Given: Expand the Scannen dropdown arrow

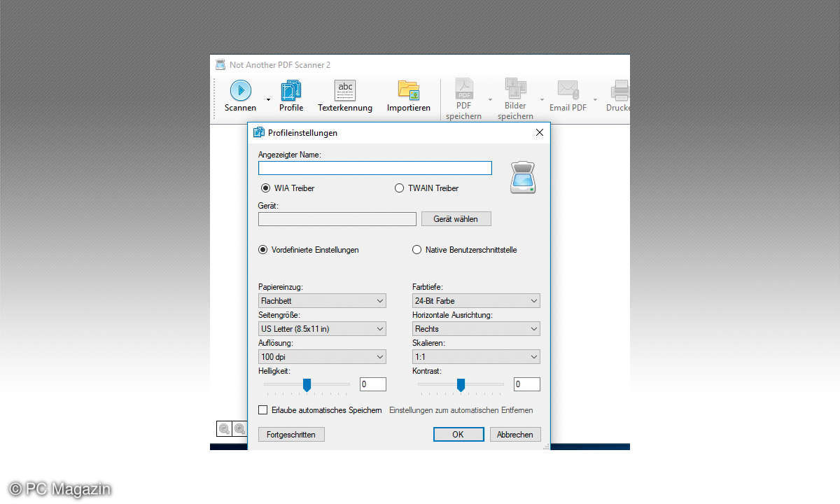Looking at the screenshot, I should 268,99.
